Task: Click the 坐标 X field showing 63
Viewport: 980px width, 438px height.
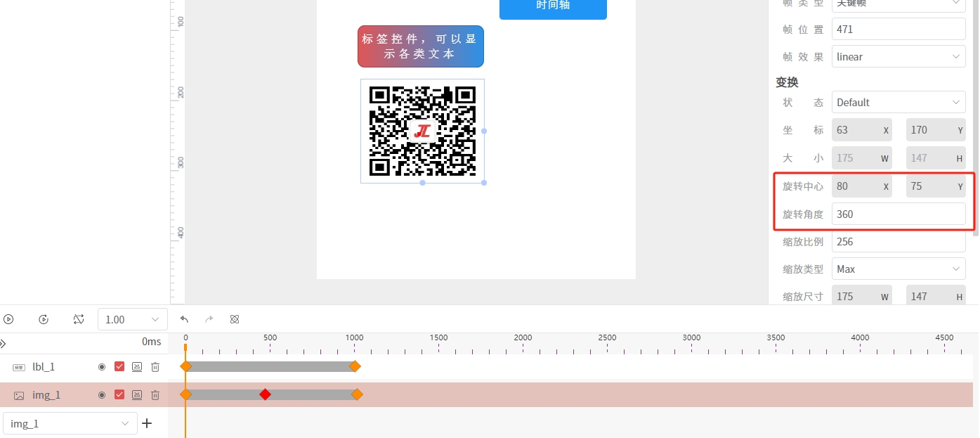Action: (862, 130)
